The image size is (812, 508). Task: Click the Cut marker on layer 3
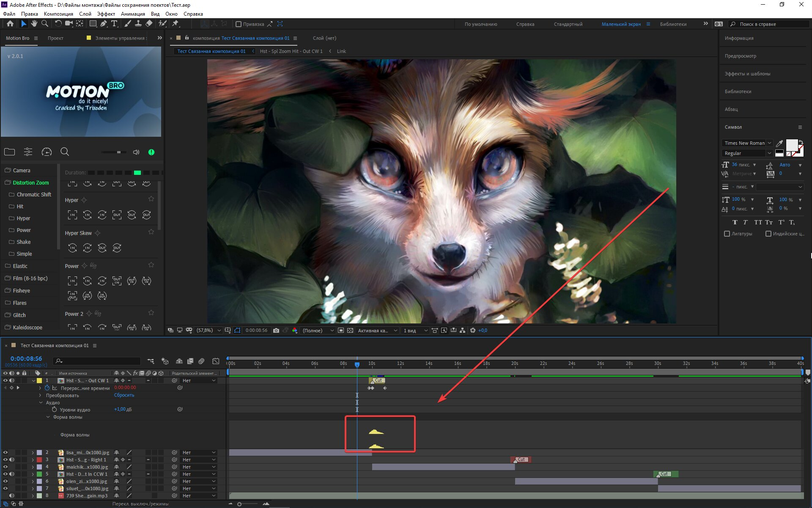pyautogui.click(x=521, y=459)
